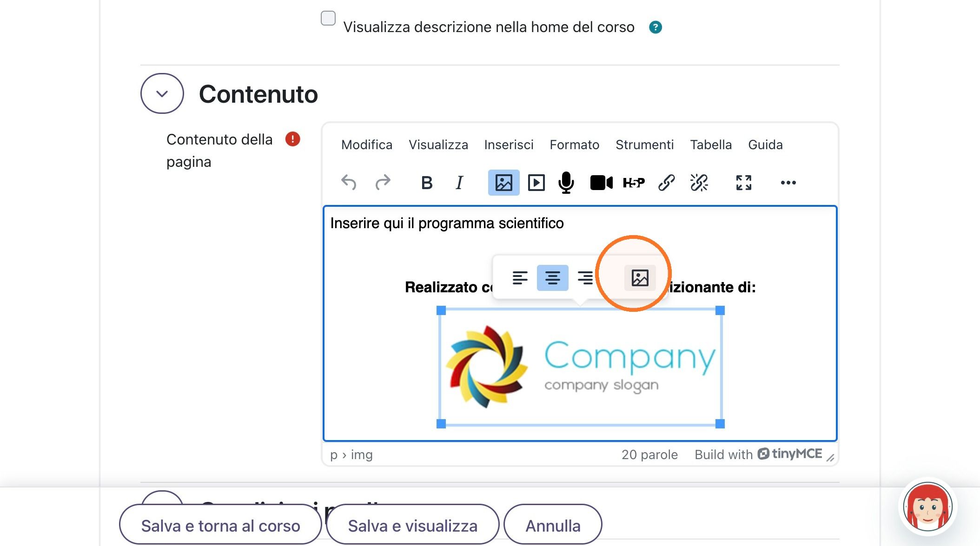
Task: Insert H5P content
Action: [x=634, y=183]
